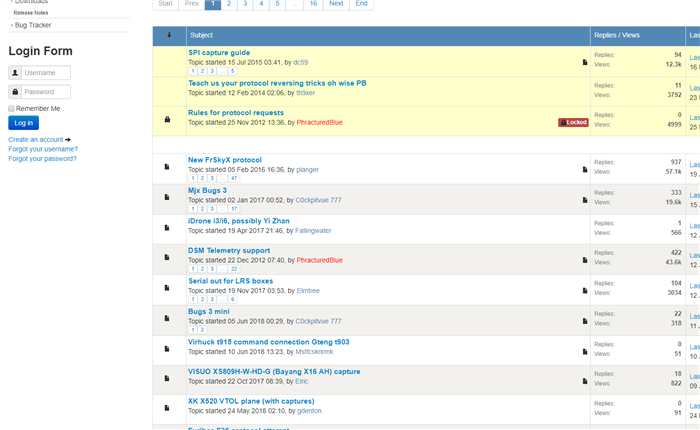Click the topic icon left of Mjx Bugs 3
700x430 pixels.
[167, 197]
